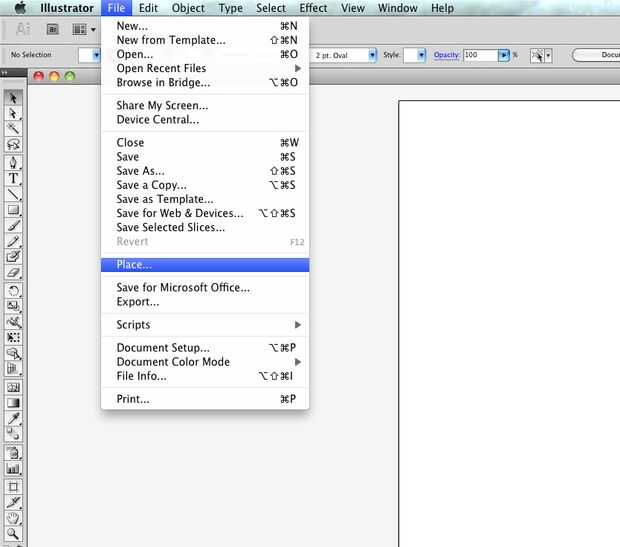The image size is (620, 547).
Task: Select the Selection tool arrow
Action: (13, 97)
